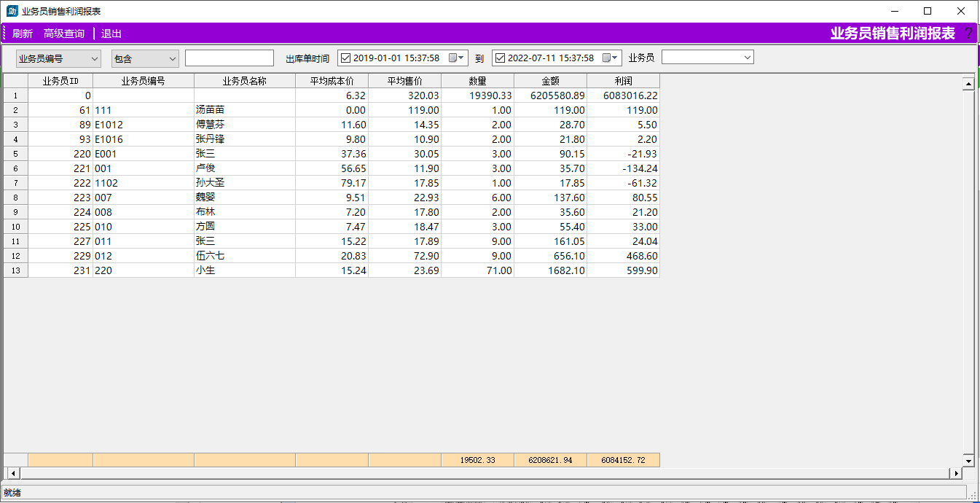980x503 pixels.
Task: Click the app icon in the title bar
Action: [12, 11]
